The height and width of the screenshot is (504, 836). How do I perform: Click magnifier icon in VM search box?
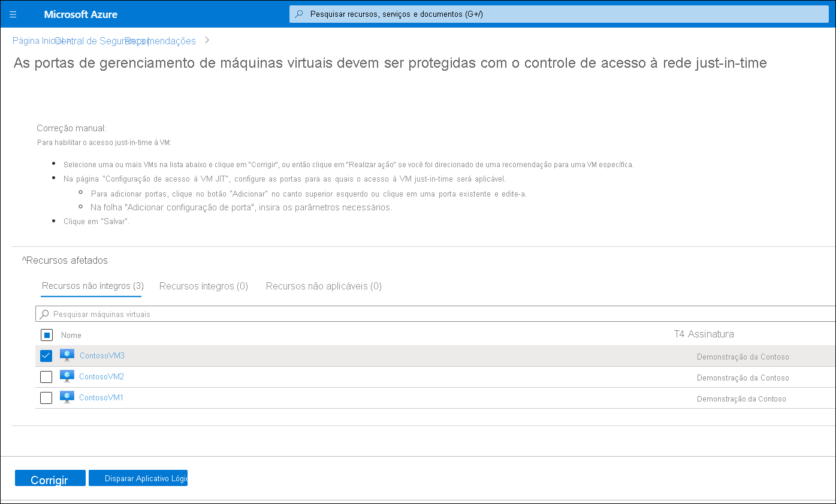pos(44,314)
